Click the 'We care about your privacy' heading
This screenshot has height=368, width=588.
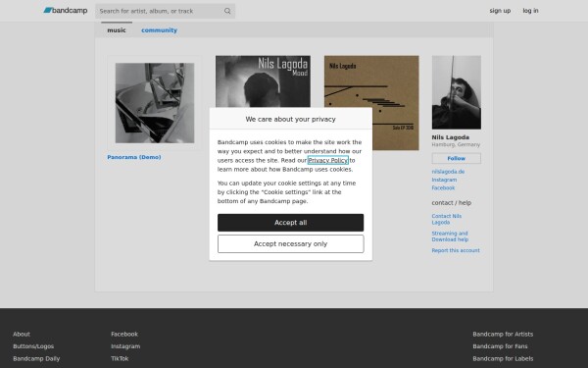coord(291,119)
